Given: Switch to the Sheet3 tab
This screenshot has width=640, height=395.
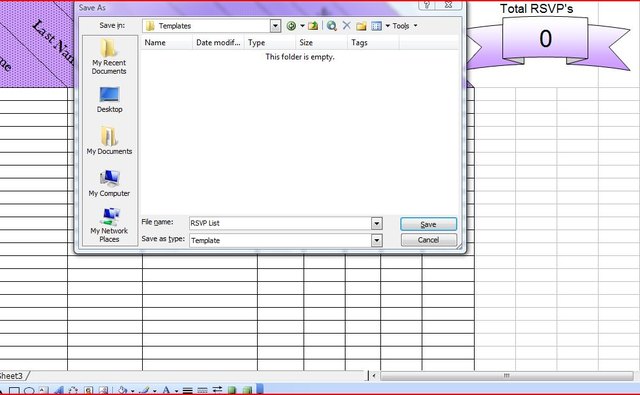Looking at the screenshot, I should point(11,375).
